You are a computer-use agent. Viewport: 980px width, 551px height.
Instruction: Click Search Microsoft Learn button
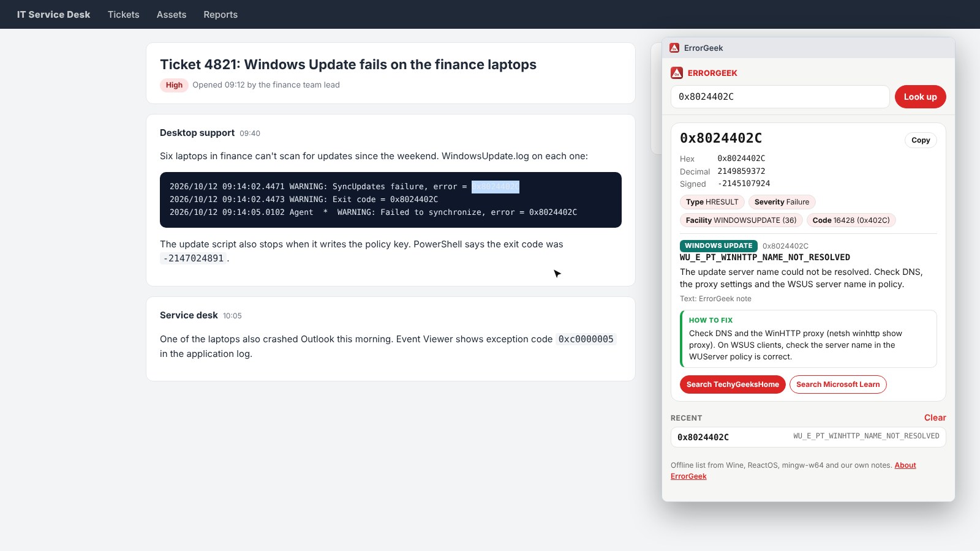[x=838, y=384]
